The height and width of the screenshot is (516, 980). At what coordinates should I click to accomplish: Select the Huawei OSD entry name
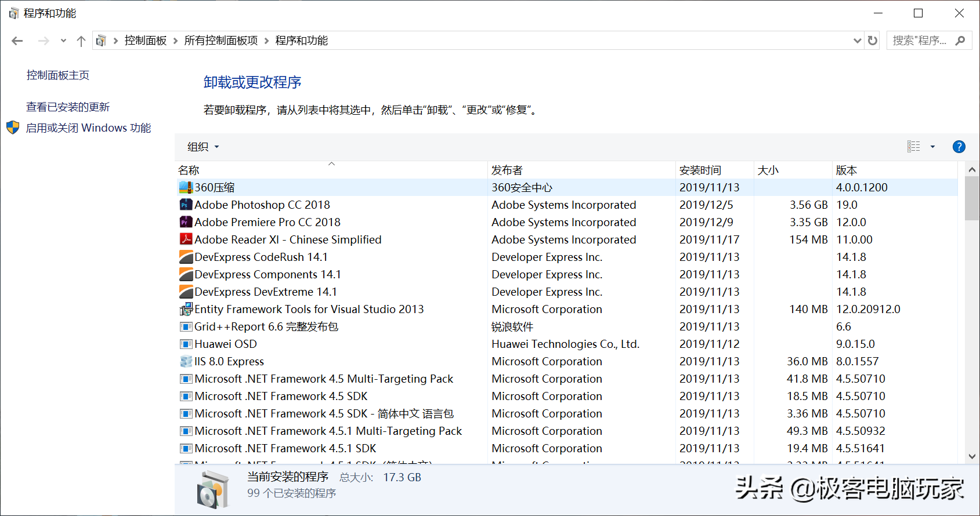tap(226, 344)
